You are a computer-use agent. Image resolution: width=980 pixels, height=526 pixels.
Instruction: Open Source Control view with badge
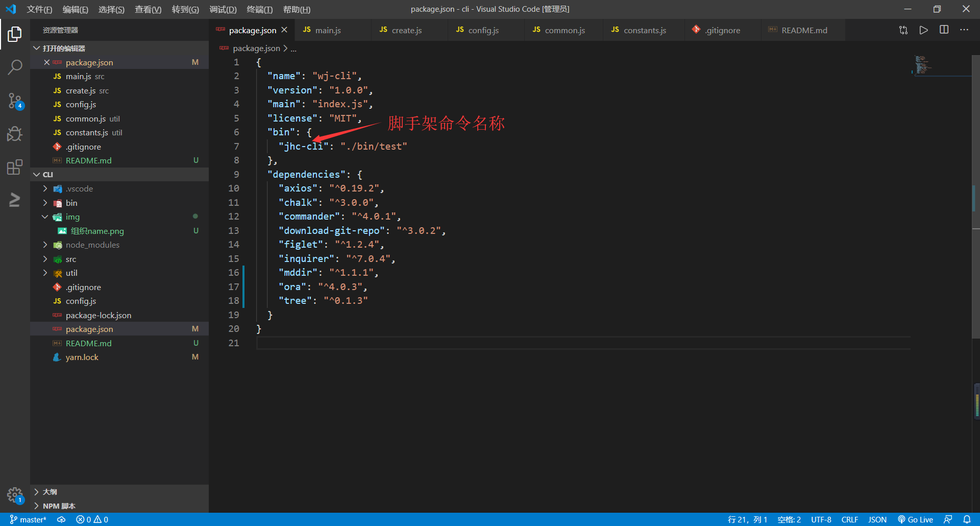(x=15, y=101)
